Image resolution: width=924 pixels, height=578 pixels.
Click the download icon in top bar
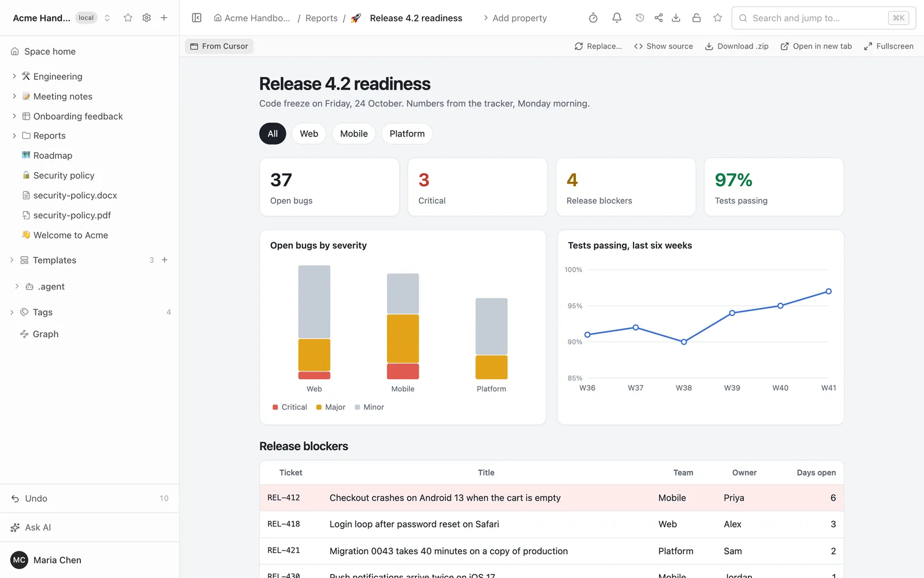[676, 18]
